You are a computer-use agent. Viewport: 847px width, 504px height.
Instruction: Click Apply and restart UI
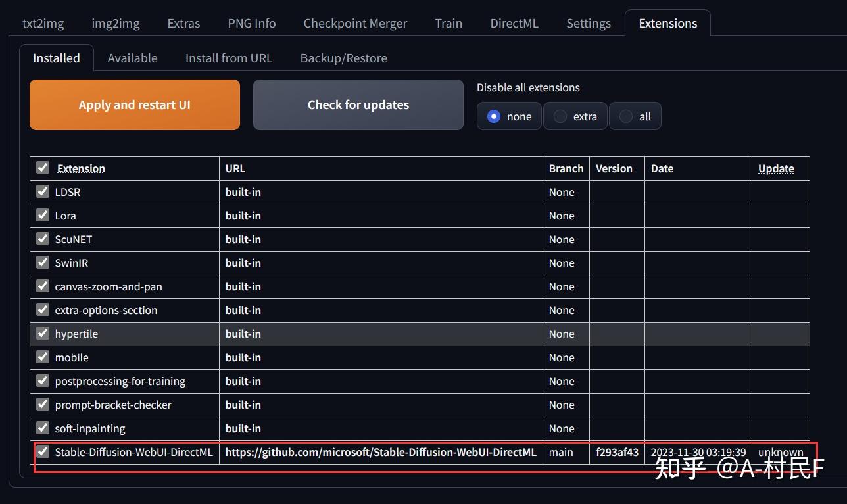click(x=134, y=104)
